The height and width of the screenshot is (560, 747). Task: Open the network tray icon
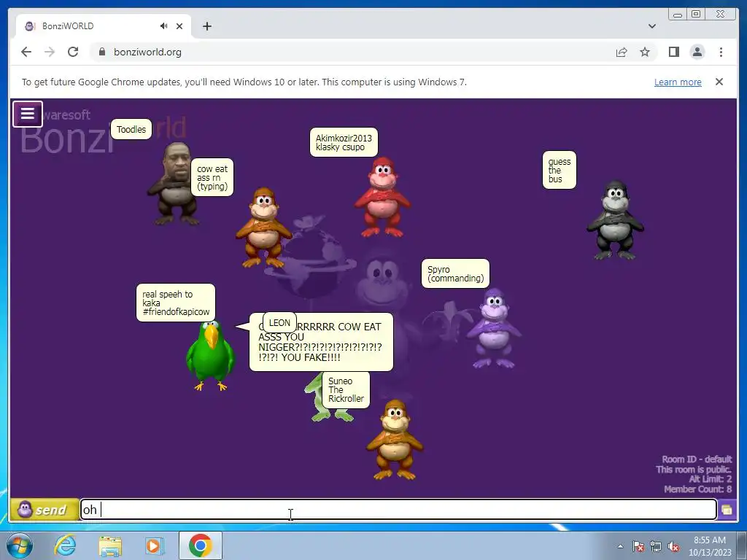click(656, 546)
